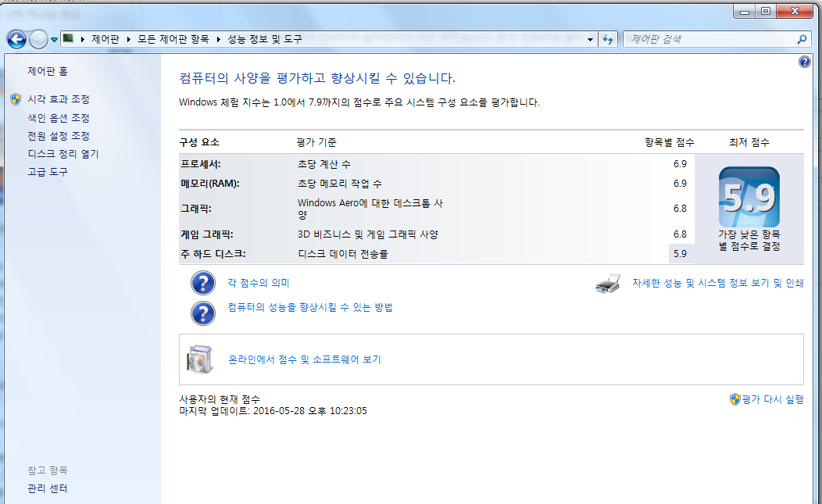Image resolution: width=822 pixels, height=504 pixels.
Task: Click the question icon beside 각 점수의 의미
Action: pos(203,283)
